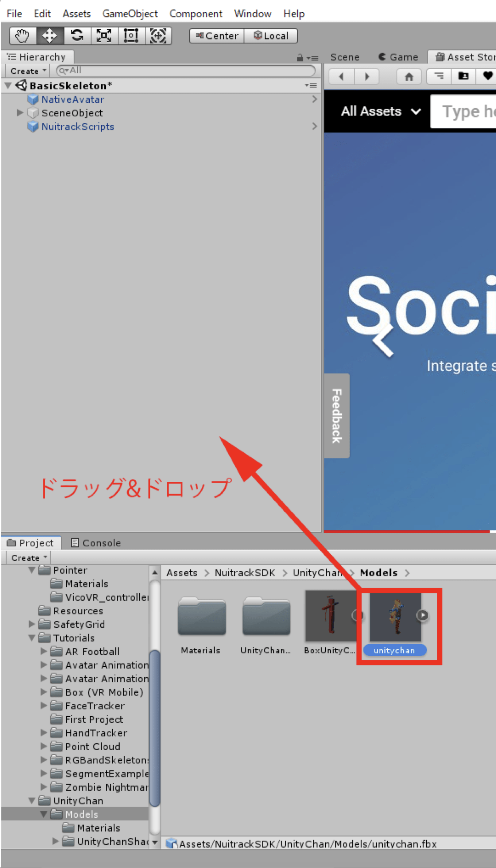This screenshot has height=868, width=496.
Task: Select NativeAvatar in Hierarchy
Action: [73, 100]
